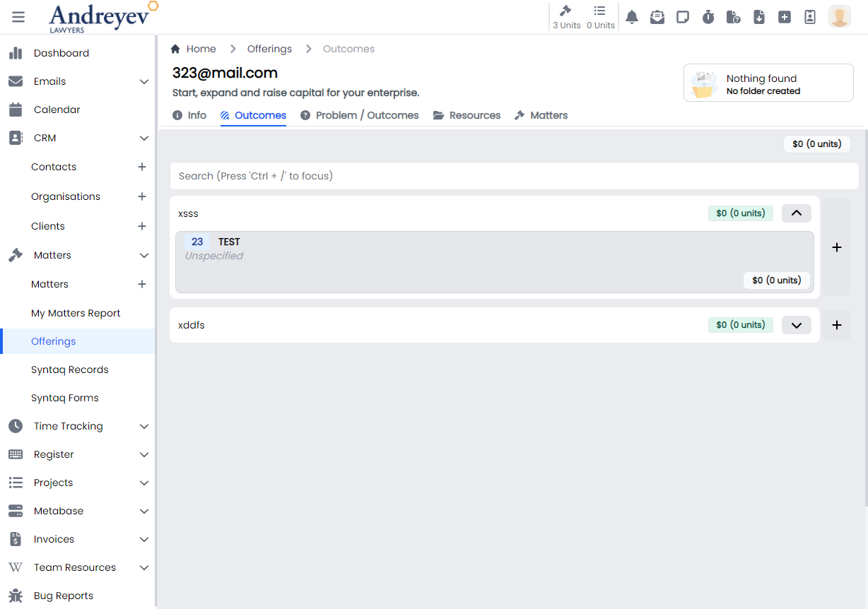The height and width of the screenshot is (609, 868).
Task: Add item to xddfs with plus button
Action: (x=837, y=325)
